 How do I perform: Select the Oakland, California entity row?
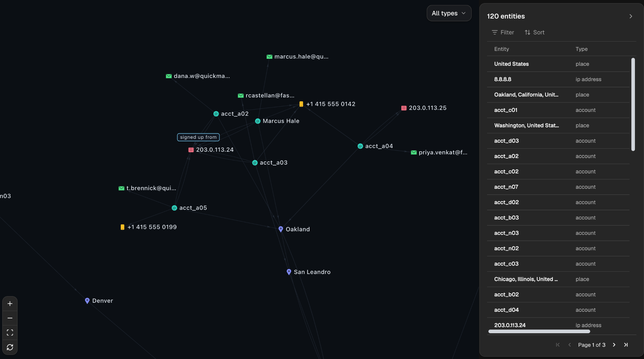(558, 95)
